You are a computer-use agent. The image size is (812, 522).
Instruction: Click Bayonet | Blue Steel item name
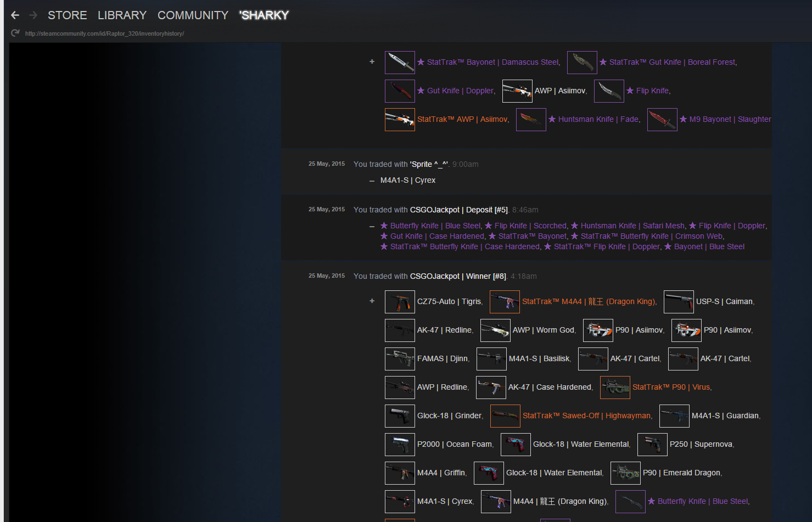tap(704, 246)
